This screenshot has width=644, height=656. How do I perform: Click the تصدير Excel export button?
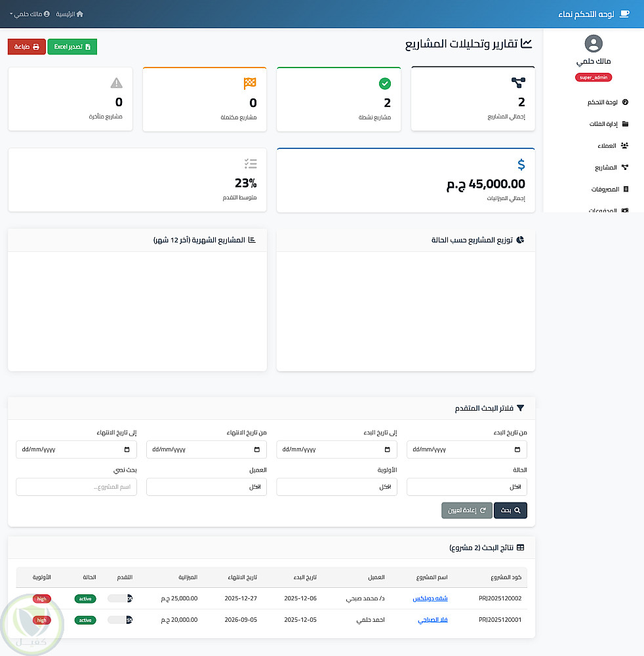(72, 47)
